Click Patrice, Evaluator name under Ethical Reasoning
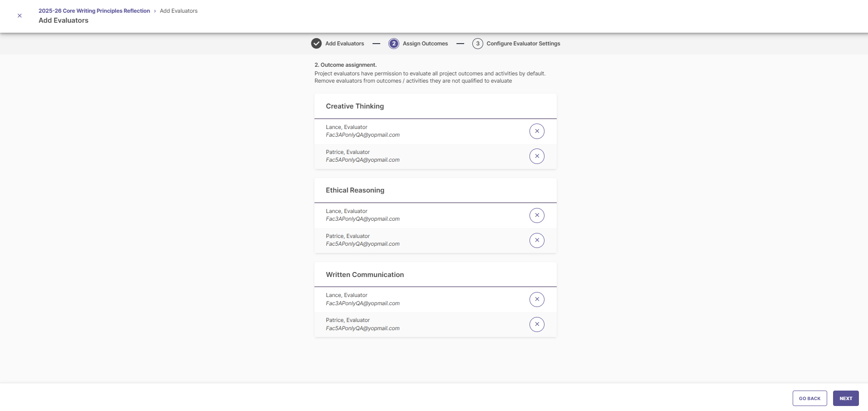Image resolution: width=868 pixels, height=411 pixels. (x=348, y=236)
